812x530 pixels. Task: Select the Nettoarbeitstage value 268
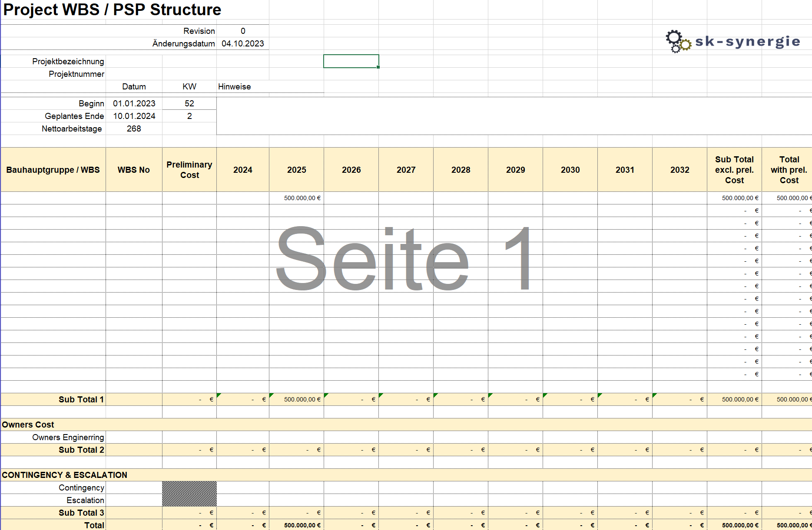coord(134,128)
